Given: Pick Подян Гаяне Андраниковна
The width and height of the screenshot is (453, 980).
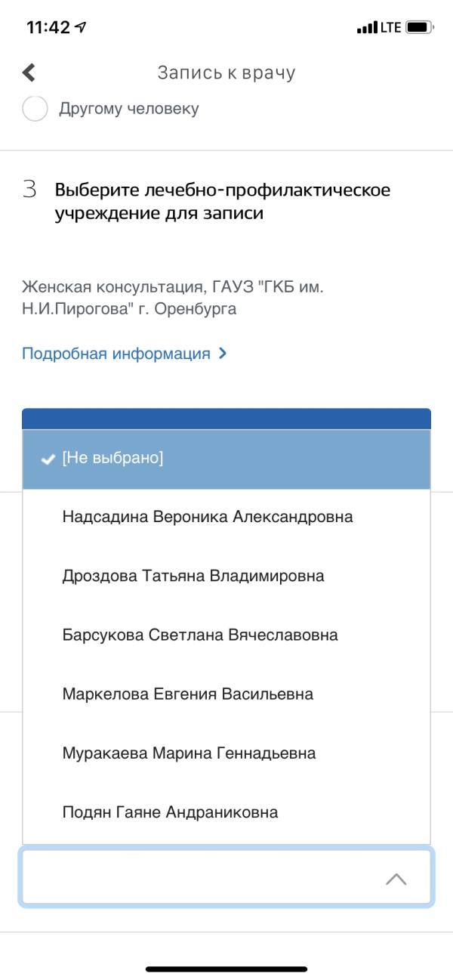Looking at the screenshot, I should [226, 812].
